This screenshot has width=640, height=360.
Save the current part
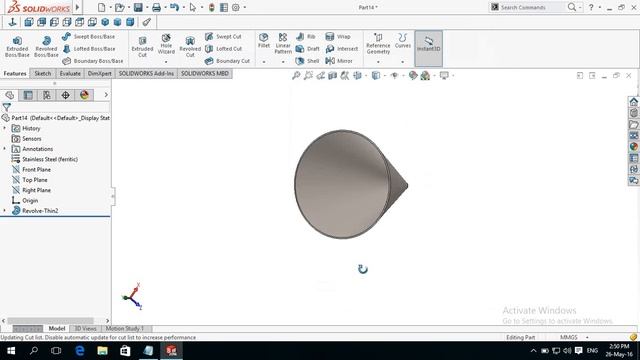point(138,7)
